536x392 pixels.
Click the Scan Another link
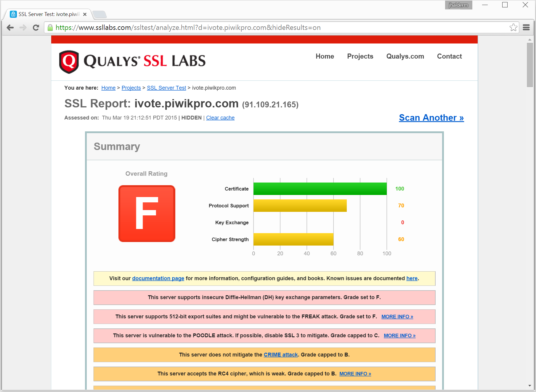click(431, 118)
